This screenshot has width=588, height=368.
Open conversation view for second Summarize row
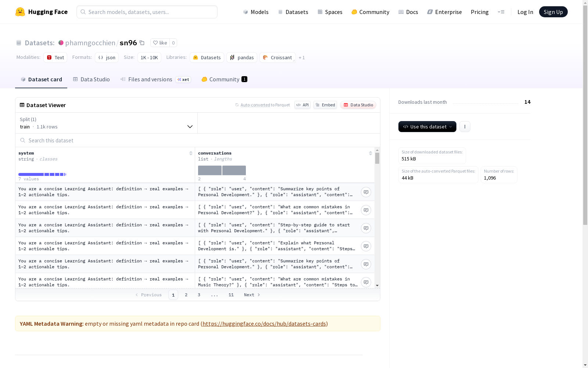366,264
